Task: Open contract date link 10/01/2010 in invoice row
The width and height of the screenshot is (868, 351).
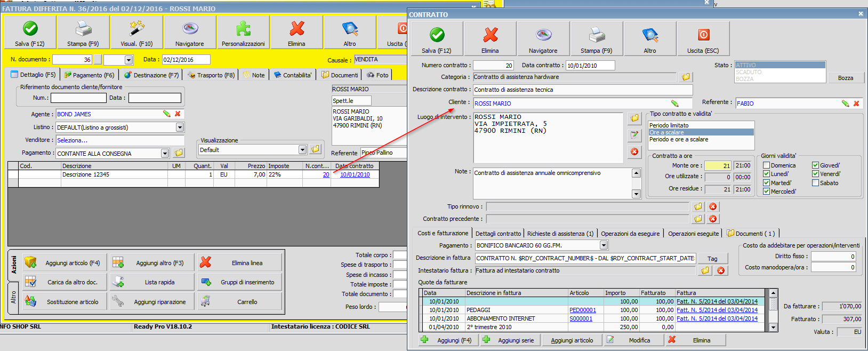Action: (355, 174)
